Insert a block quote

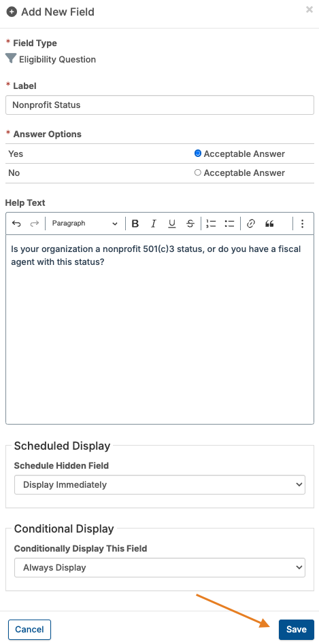[x=269, y=223]
